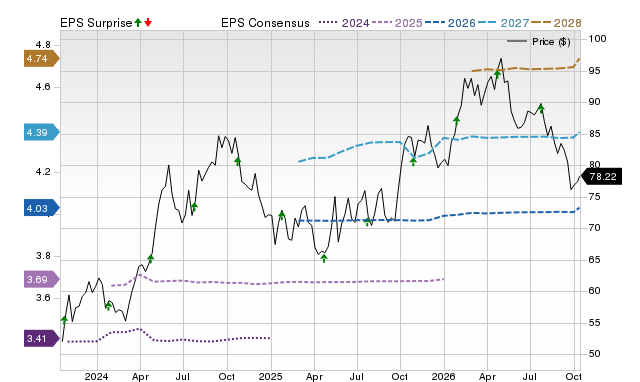Click the 2024 year label on the x-axis
The width and height of the screenshot is (640, 382).
(x=96, y=376)
